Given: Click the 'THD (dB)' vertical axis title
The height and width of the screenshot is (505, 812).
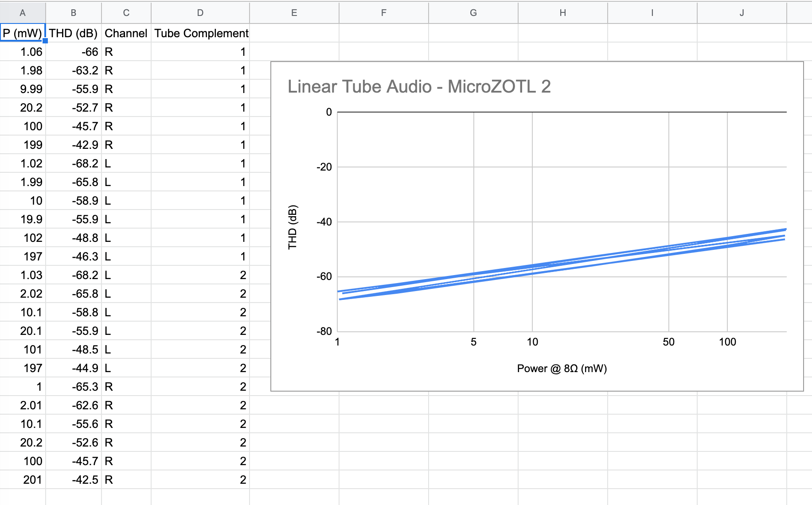Looking at the screenshot, I should tap(293, 227).
